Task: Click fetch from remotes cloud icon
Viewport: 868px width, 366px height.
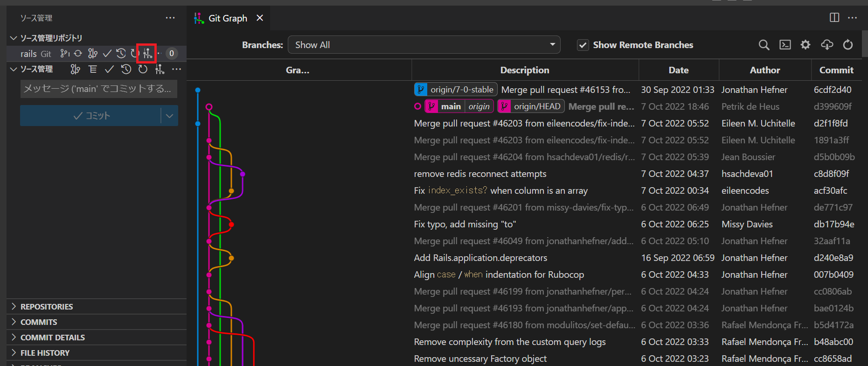Action: pyautogui.click(x=827, y=45)
